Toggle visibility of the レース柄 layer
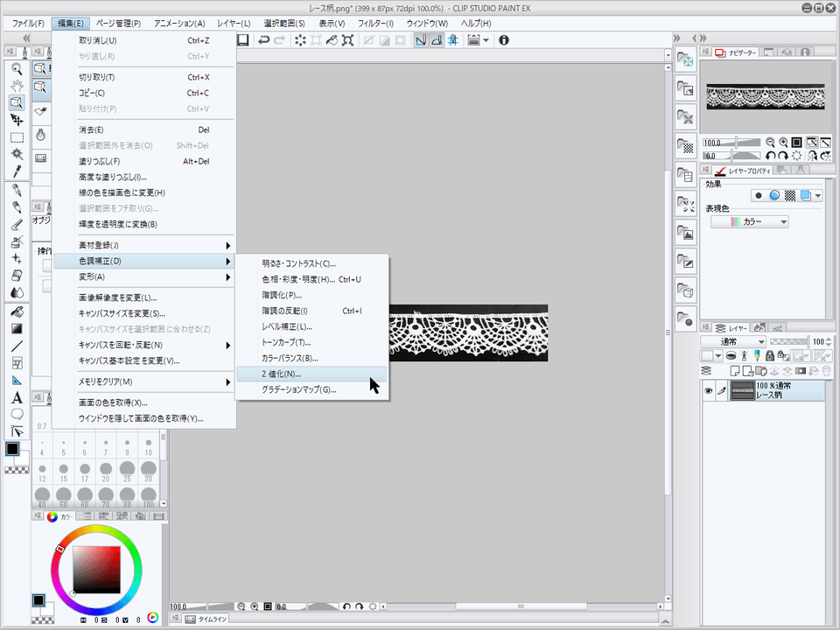The height and width of the screenshot is (630, 840). coord(709,390)
